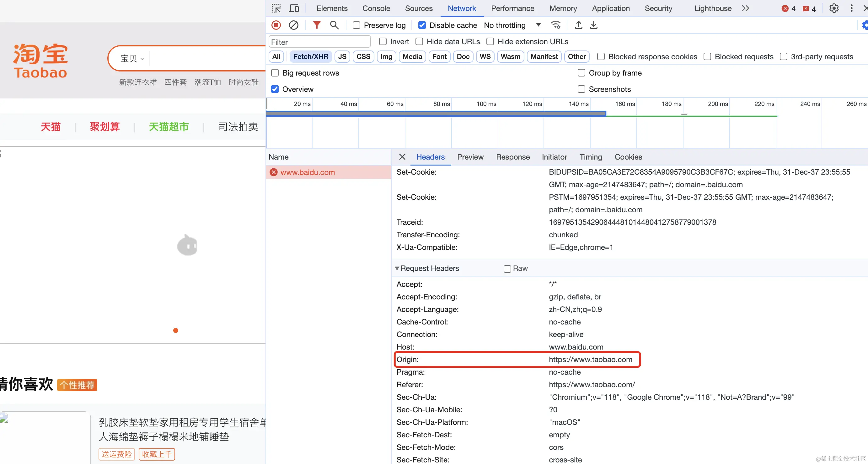Check the Raw request headers checkbox

click(507, 269)
